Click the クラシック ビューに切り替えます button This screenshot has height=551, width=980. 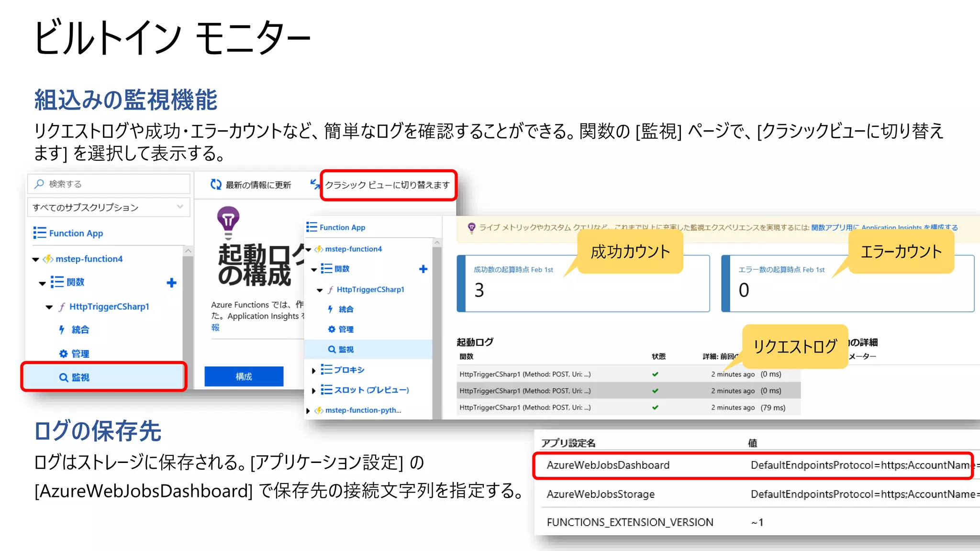[x=388, y=185]
